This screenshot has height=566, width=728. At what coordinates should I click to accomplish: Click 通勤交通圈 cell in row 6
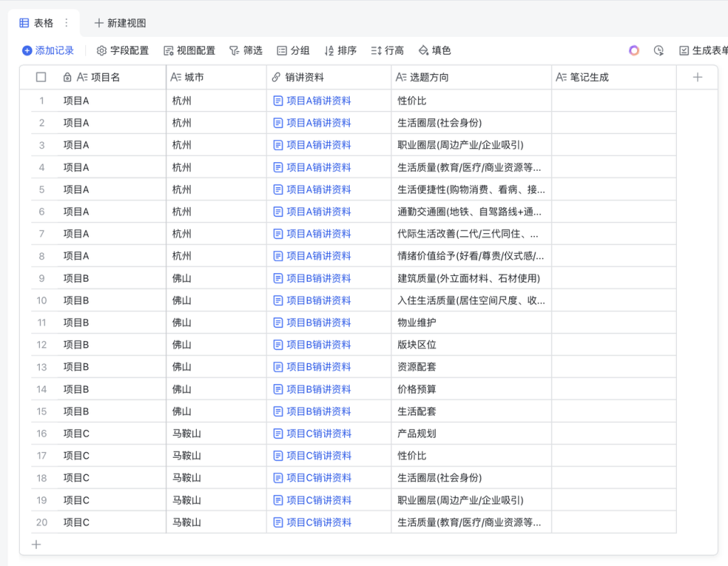(471, 212)
